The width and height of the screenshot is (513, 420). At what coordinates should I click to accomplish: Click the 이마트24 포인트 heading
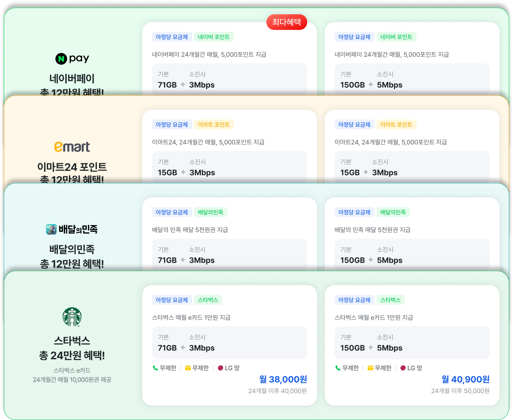(72, 167)
